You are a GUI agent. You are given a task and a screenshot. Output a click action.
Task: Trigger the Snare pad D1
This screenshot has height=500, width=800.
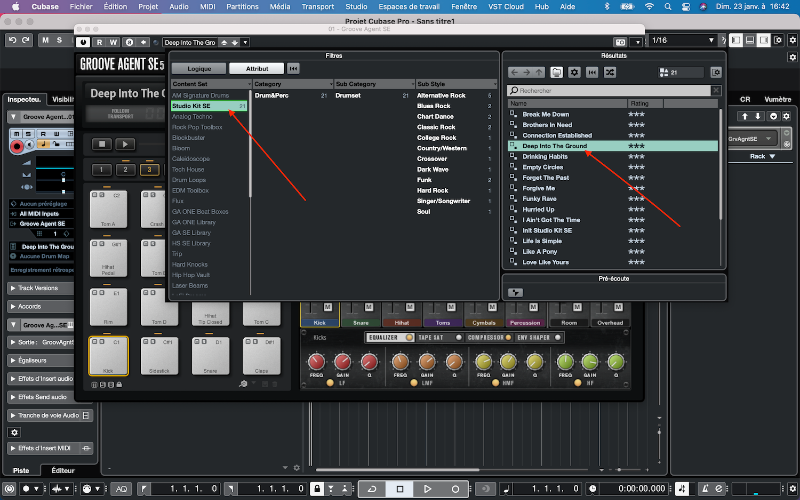pyautogui.click(x=210, y=356)
